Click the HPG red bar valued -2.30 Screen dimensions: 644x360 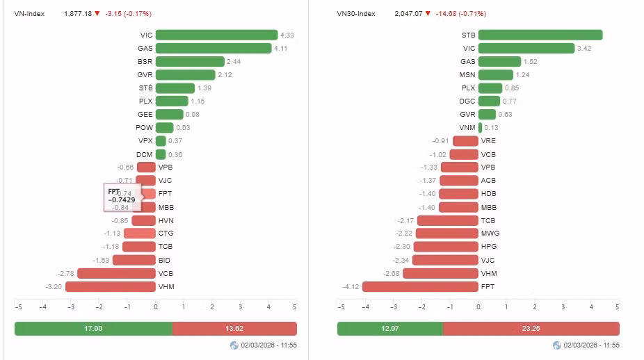coord(446,246)
